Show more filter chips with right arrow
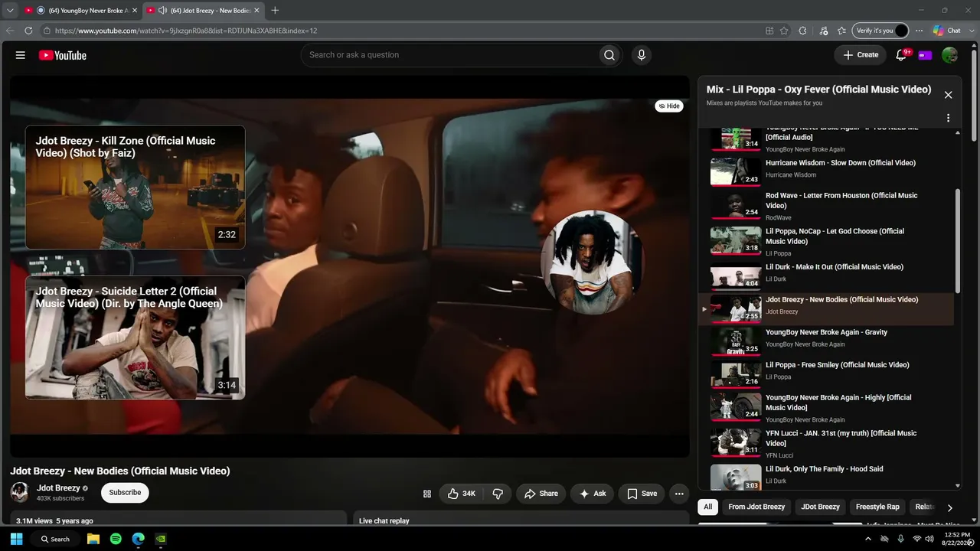 tap(949, 507)
